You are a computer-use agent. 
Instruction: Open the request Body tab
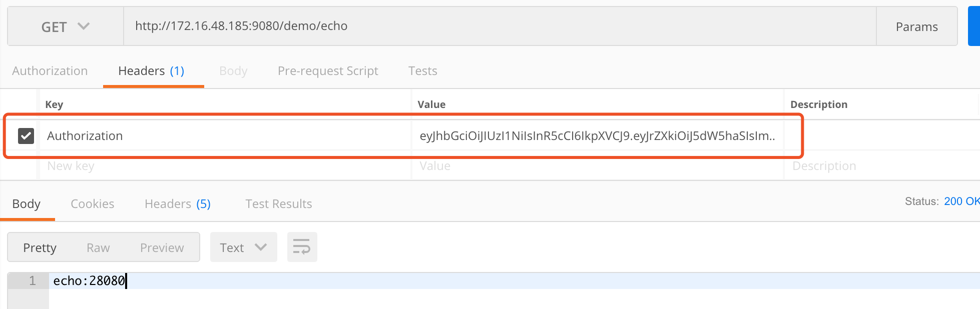click(233, 71)
